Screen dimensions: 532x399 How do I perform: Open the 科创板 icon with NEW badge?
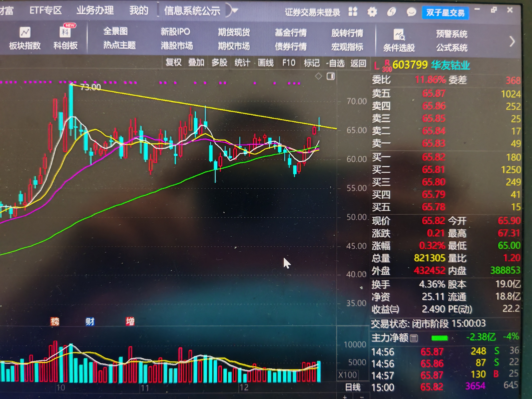[x=65, y=32]
